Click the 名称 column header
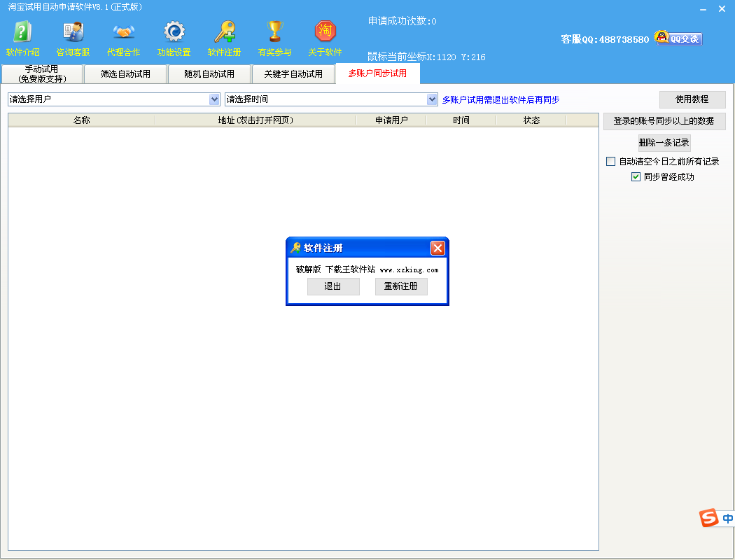This screenshot has height=560, width=735. point(82,120)
